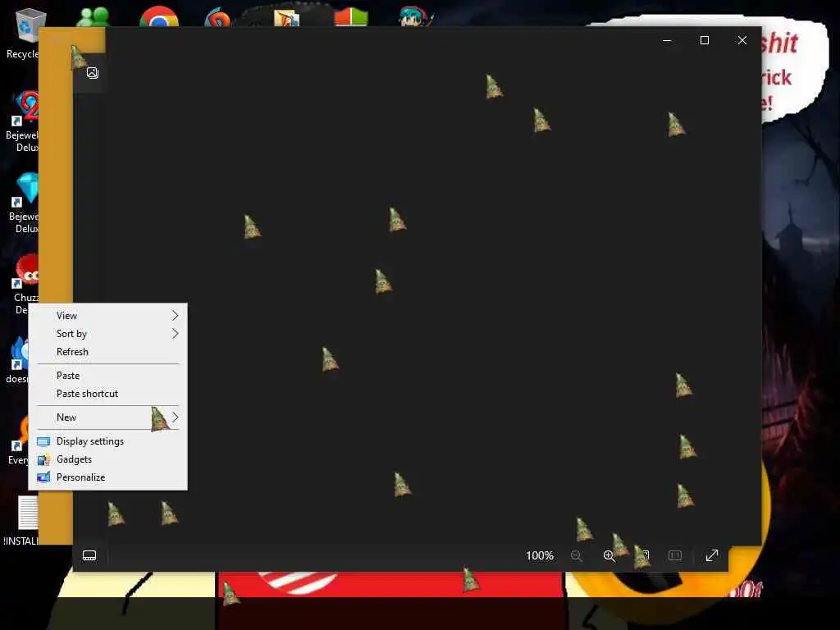
Task: Toggle the filmstrip icon in Photos bar
Action: tap(89, 555)
